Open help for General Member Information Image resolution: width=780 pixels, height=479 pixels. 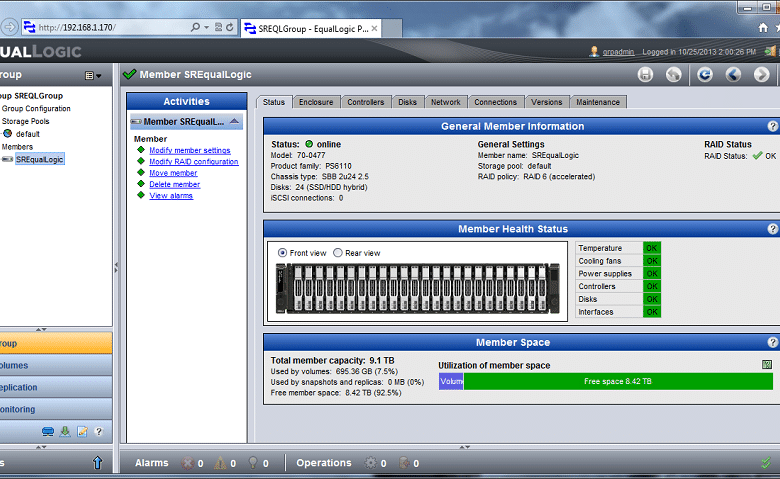tap(772, 126)
